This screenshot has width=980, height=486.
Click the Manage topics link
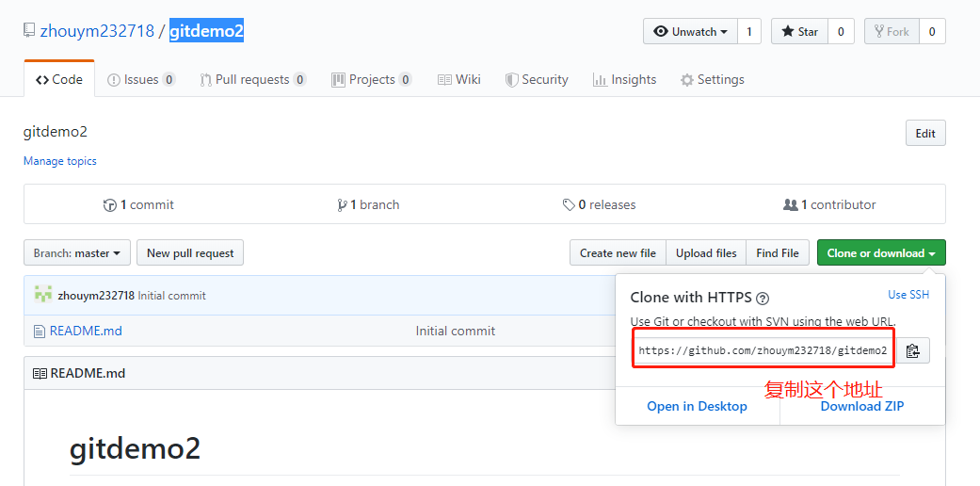click(60, 161)
